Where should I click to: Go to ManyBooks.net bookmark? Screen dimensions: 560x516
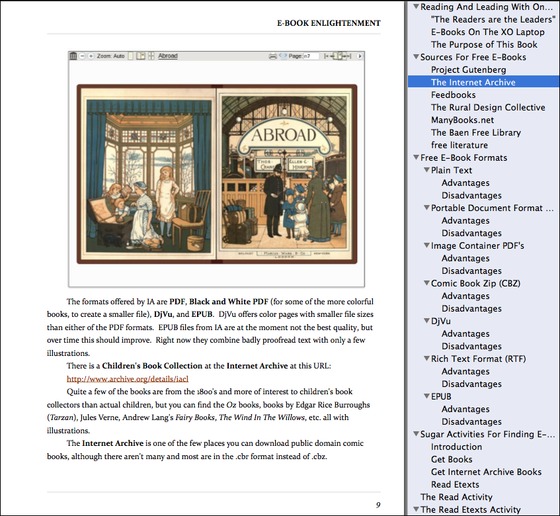[462, 120]
